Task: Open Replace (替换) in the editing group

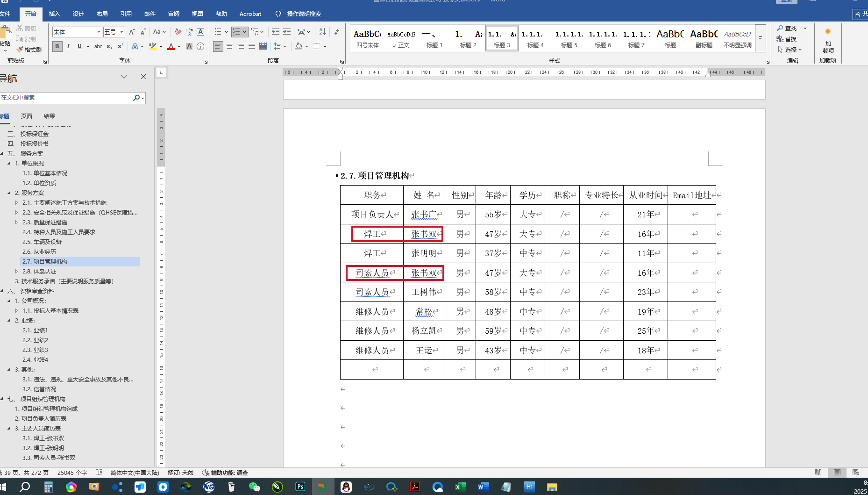Action: click(x=787, y=39)
